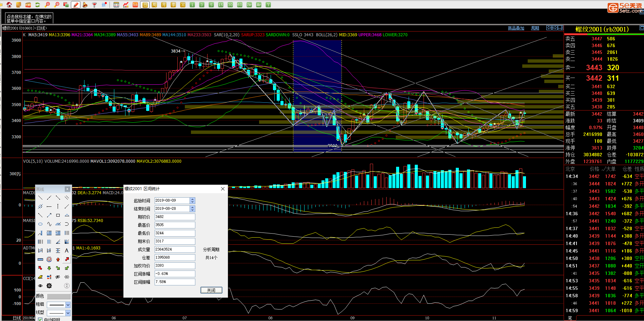644x321 pixels.
Task: Select the horizontal line drawing tool
Action: coord(49,206)
